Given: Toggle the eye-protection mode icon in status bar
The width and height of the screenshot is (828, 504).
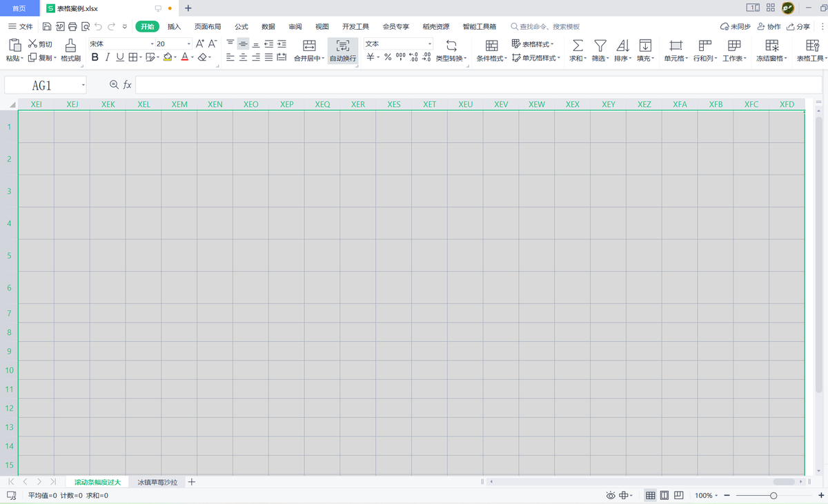Looking at the screenshot, I should click(x=610, y=496).
